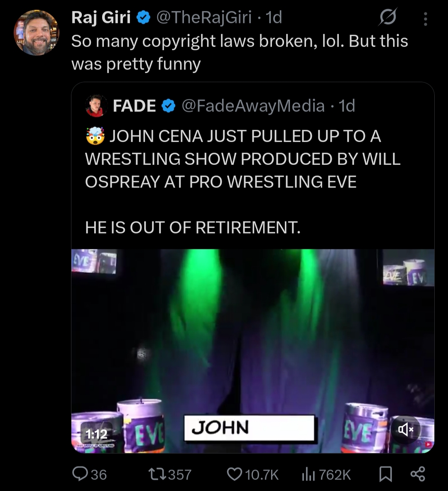Screen dimensions: 448x491
Task: View analytics via the bar-chart icon
Action: [308, 474]
